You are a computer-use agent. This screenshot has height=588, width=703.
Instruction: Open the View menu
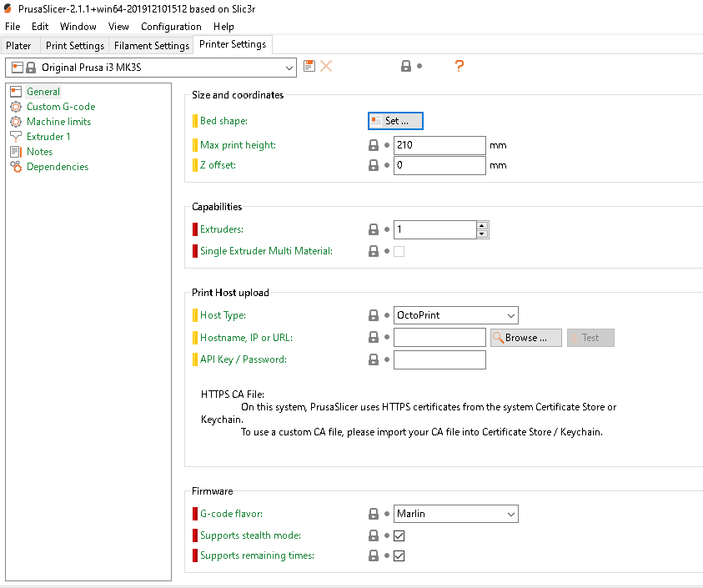point(118,27)
